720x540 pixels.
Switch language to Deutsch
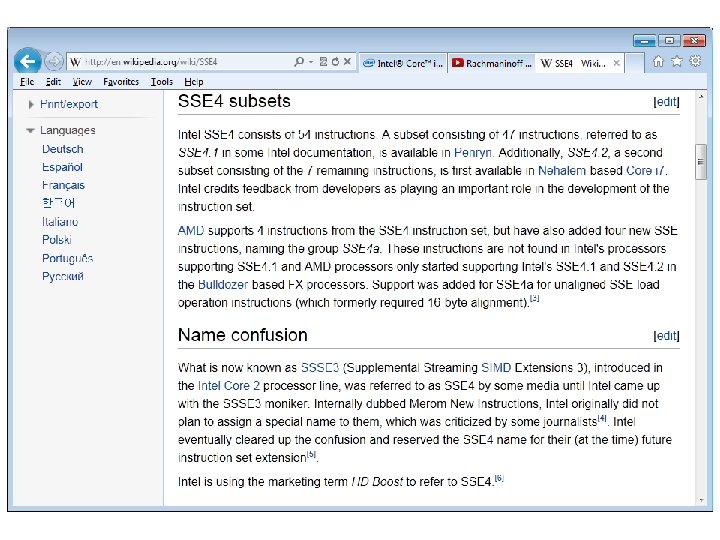pyautogui.click(x=62, y=149)
